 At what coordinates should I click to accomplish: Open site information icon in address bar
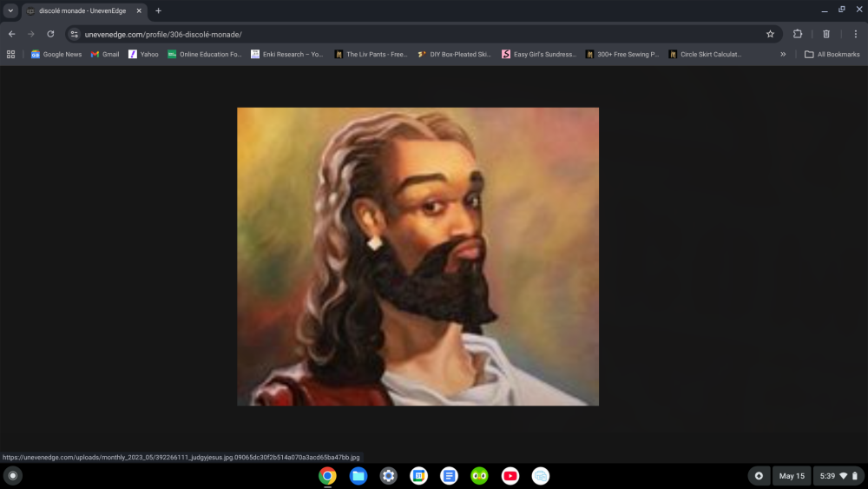pos(74,35)
